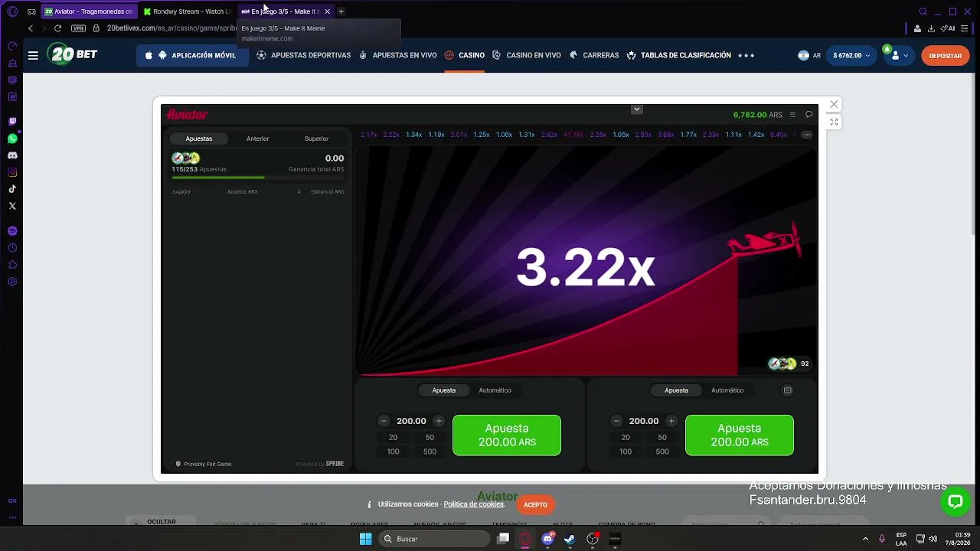Reload the page in the browser

coord(57,28)
